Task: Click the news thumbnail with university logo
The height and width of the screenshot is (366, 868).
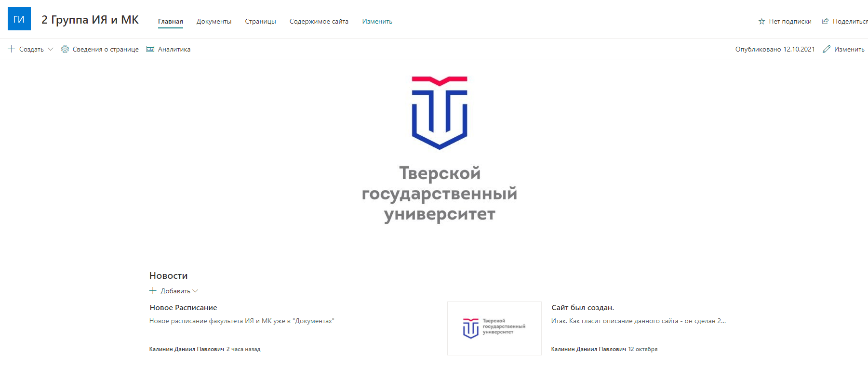Action: tap(494, 328)
